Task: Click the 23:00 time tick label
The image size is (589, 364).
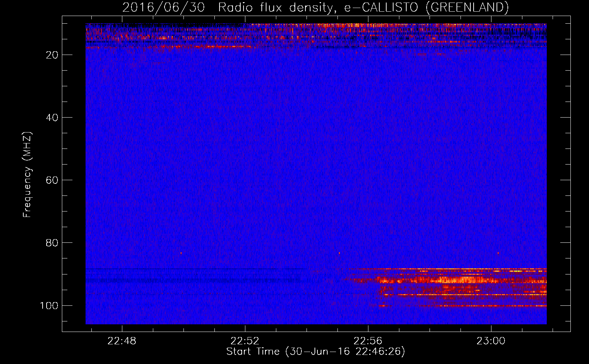Action: [491, 341]
